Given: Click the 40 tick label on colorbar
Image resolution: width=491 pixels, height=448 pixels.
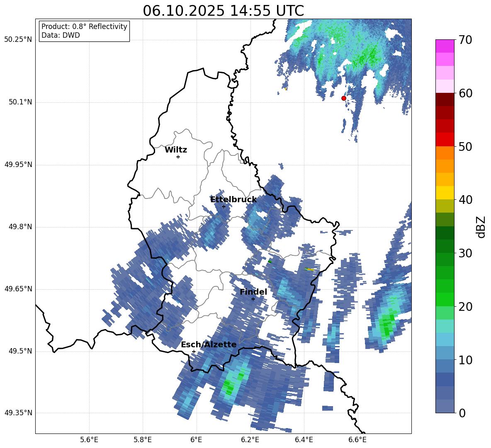Looking at the screenshot, I should (465, 200).
